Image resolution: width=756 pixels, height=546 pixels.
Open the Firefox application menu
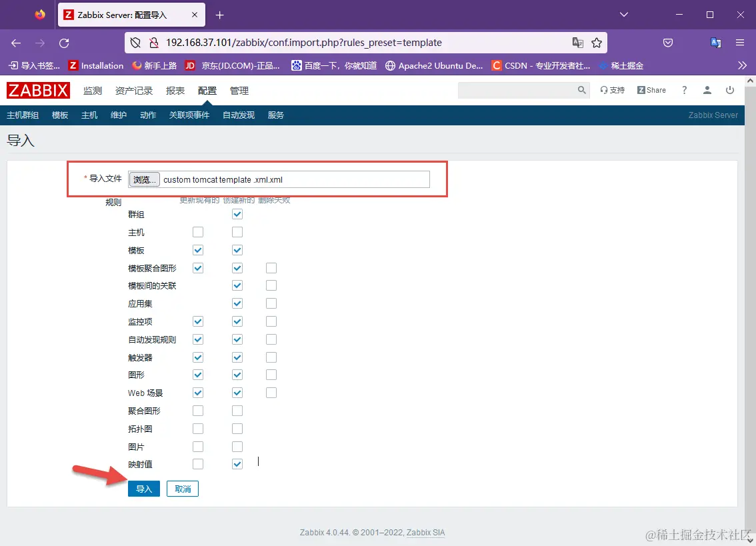(x=740, y=42)
